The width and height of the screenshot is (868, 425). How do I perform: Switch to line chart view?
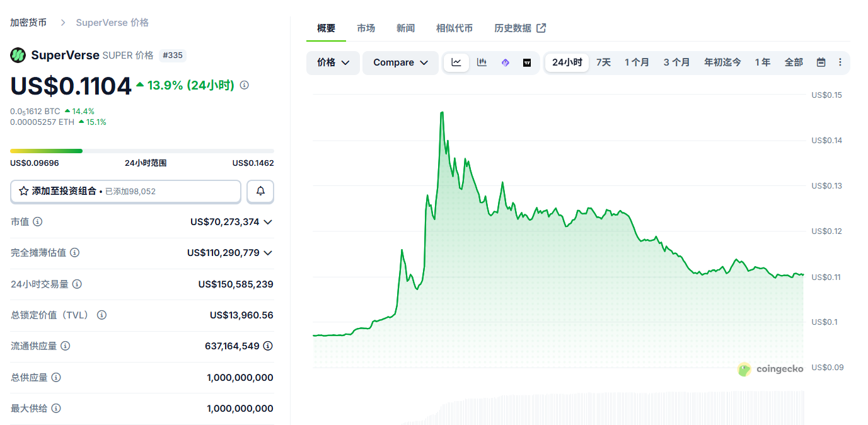coord(456,62)
